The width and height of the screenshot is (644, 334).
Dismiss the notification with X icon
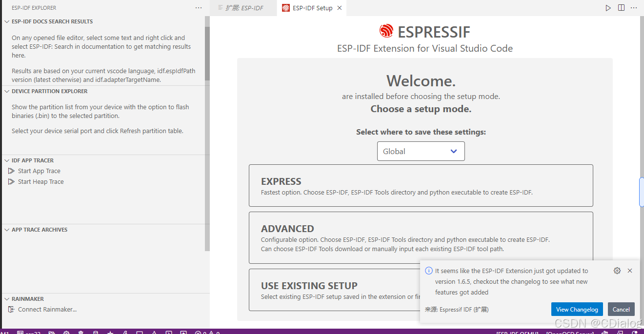[x=630, y=271]
